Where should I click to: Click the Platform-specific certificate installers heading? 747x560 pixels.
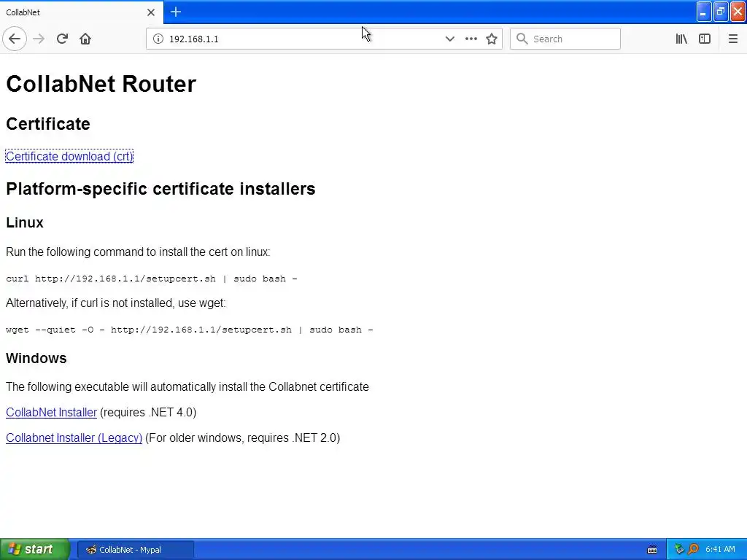click(160, 189)
